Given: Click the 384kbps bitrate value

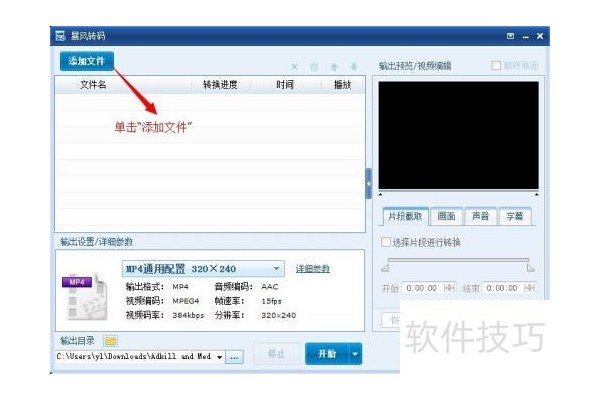Looking at the screenshot, I should click(188, 315).
